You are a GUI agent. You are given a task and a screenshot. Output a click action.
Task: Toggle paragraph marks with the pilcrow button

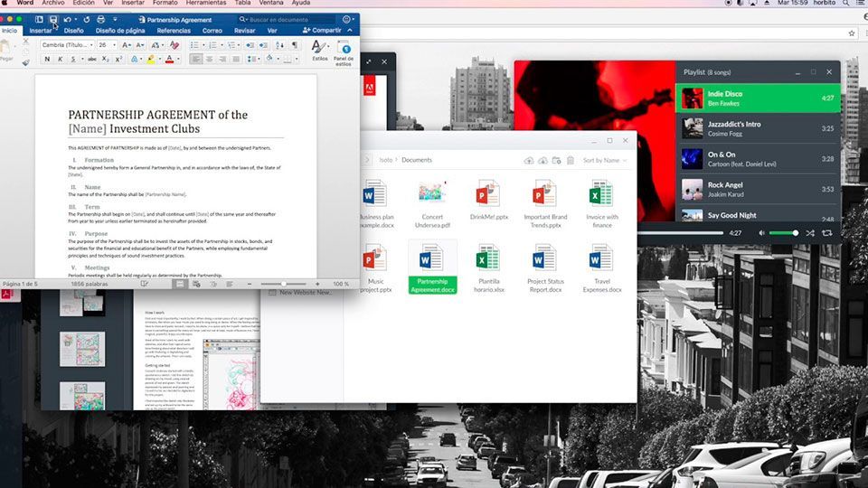(x=295, y=45)
